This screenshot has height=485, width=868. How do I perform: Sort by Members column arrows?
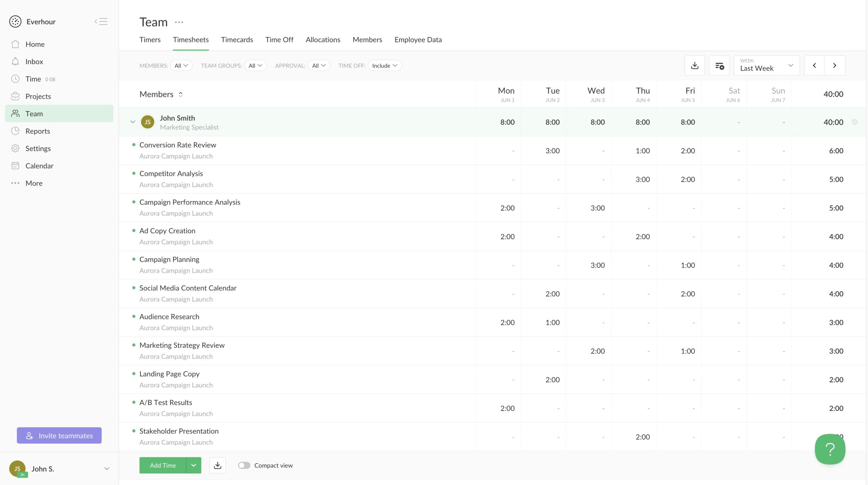181,94
